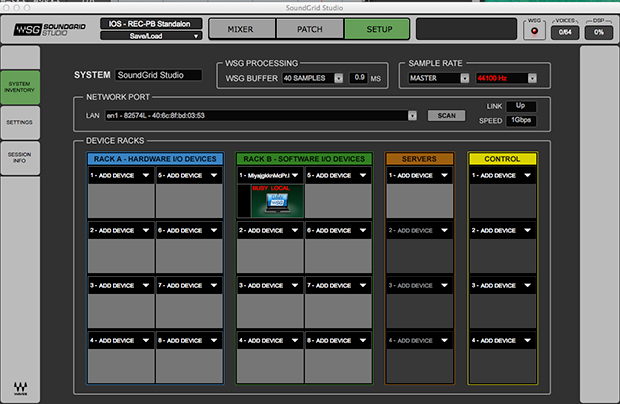Click the DAW WSG laptop device icon
Screen dimensions: 620x404
point(277,201)
